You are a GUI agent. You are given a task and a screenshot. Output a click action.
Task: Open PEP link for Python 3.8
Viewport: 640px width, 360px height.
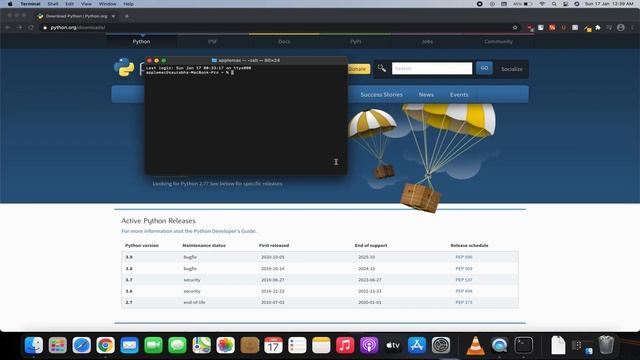click(464, 269)
